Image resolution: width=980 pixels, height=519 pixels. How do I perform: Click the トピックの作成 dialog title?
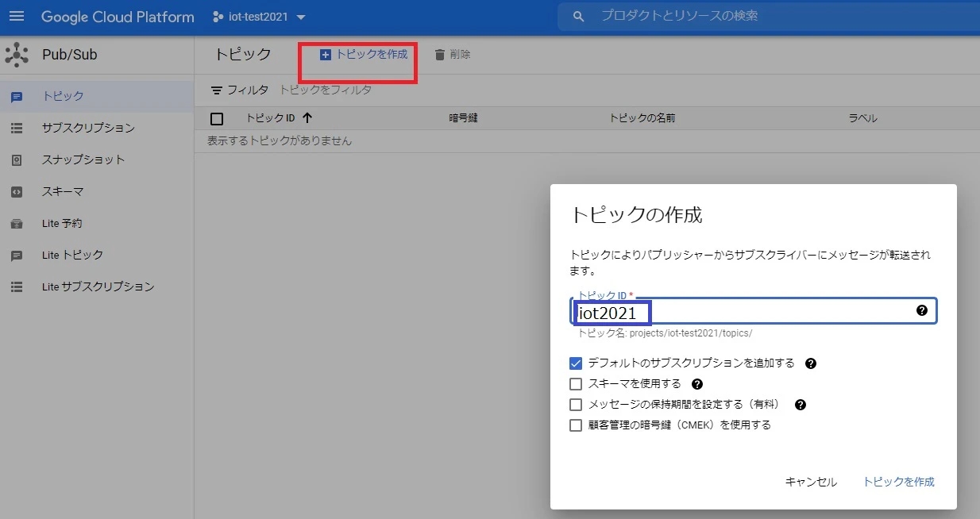(637, 214)
